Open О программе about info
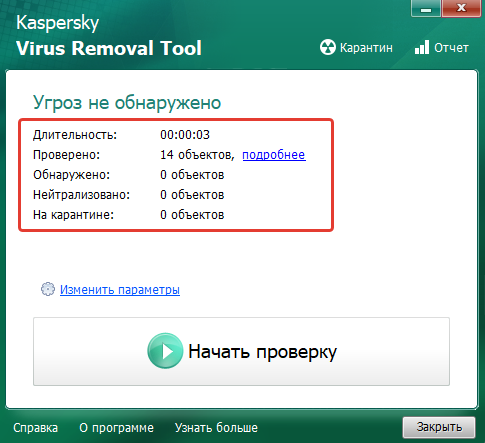 116,427
